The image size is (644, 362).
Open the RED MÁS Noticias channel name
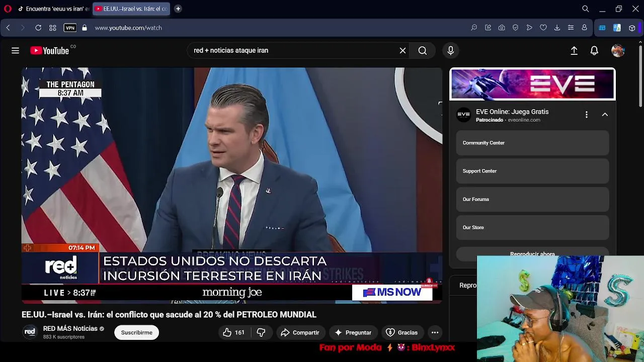70,328
